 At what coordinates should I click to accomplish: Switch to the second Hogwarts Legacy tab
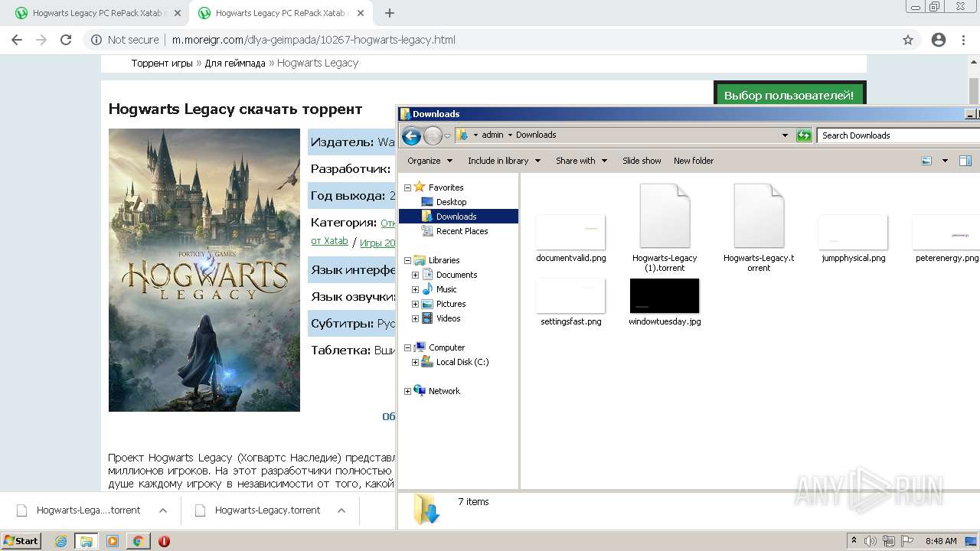click(280, 13)
